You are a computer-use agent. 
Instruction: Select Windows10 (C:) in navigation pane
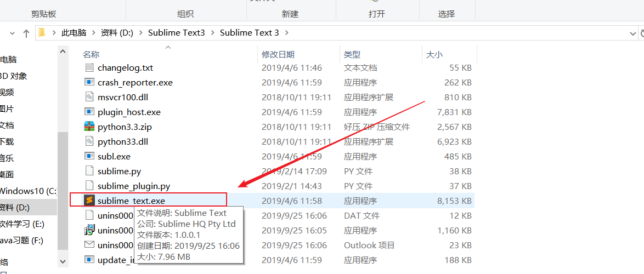29,191
